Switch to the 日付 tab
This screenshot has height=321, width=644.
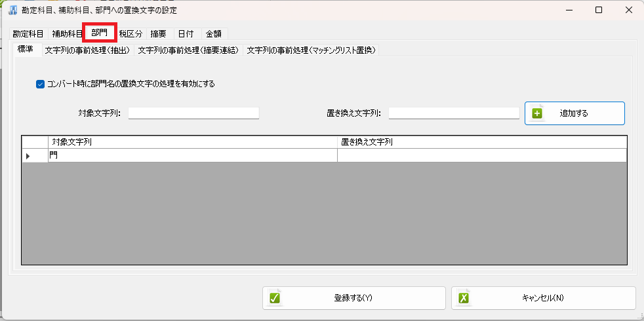tap(186, 34)
